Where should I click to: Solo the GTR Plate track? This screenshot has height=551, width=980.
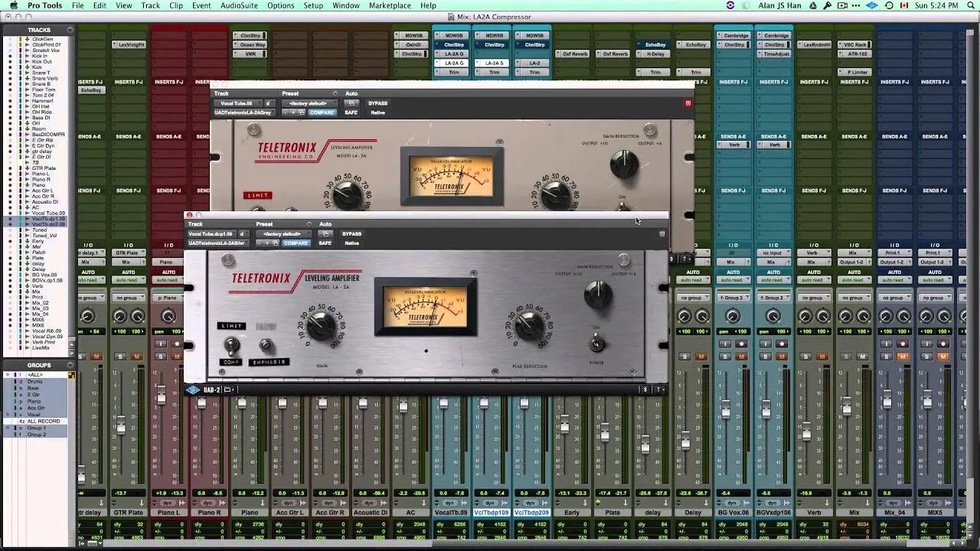(x=120, y=357)
